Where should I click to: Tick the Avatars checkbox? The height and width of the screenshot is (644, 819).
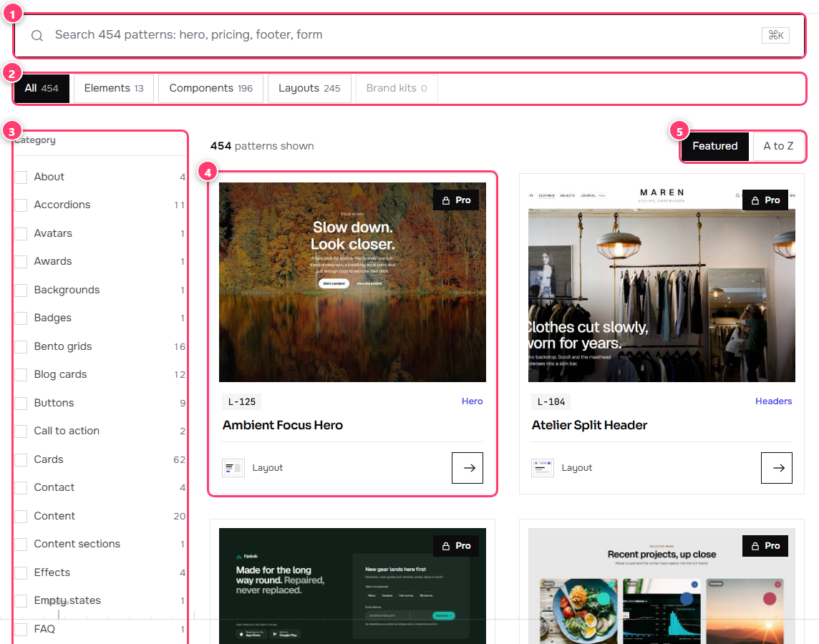click(21, 234)
